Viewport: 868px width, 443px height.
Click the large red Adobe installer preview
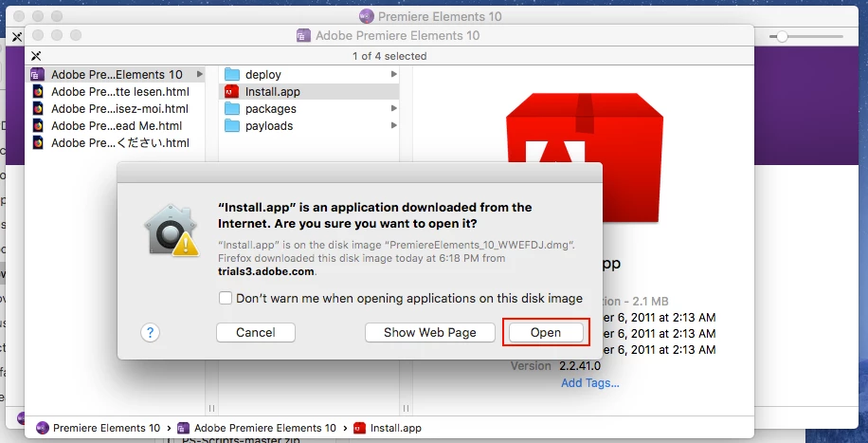point(585,158)
